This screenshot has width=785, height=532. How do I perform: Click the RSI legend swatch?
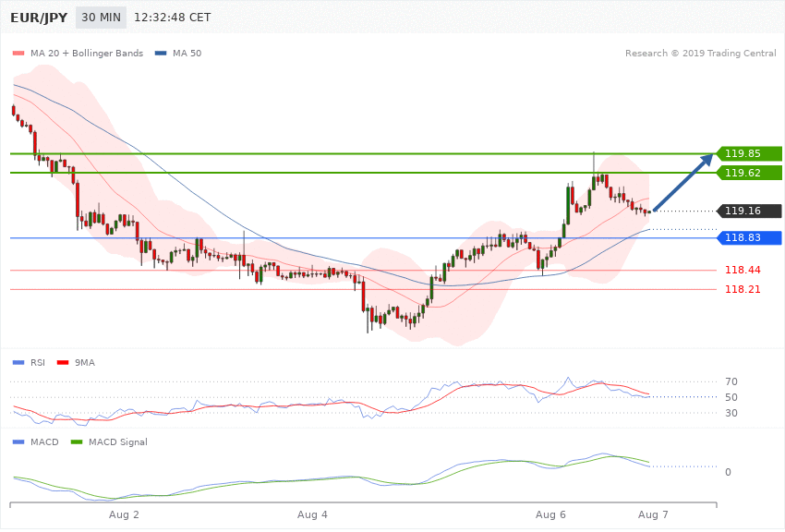pos(18,363)
